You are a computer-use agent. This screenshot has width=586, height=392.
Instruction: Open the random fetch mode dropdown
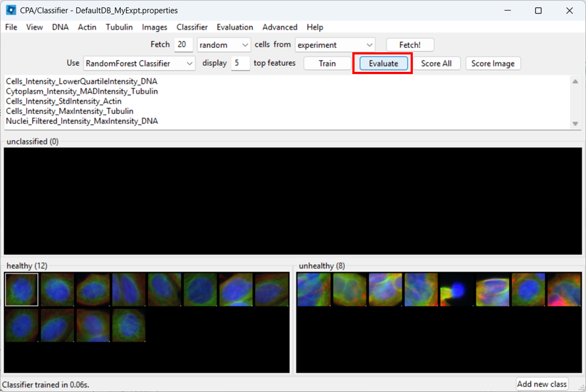pyautogui.click(x=223, y=44)
